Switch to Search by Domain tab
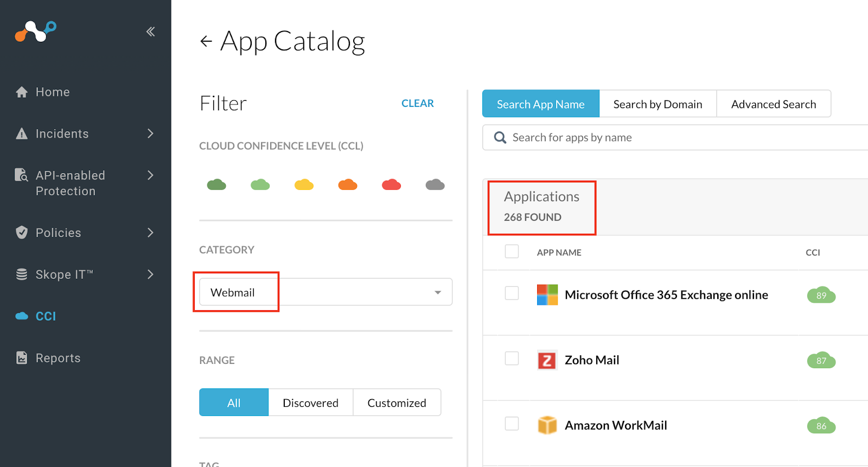Screen dimensions: 868x467 tap(658, 104)
